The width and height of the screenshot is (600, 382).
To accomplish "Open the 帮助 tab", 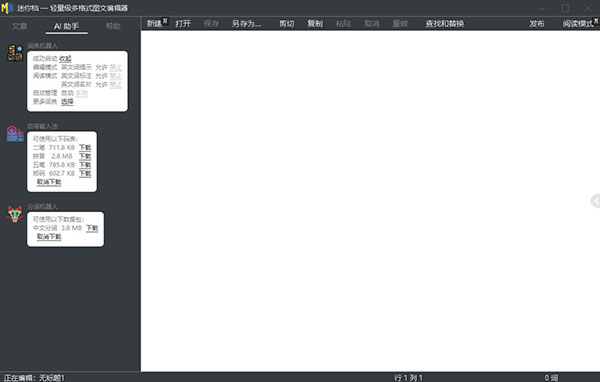I will tap(113, 26).
